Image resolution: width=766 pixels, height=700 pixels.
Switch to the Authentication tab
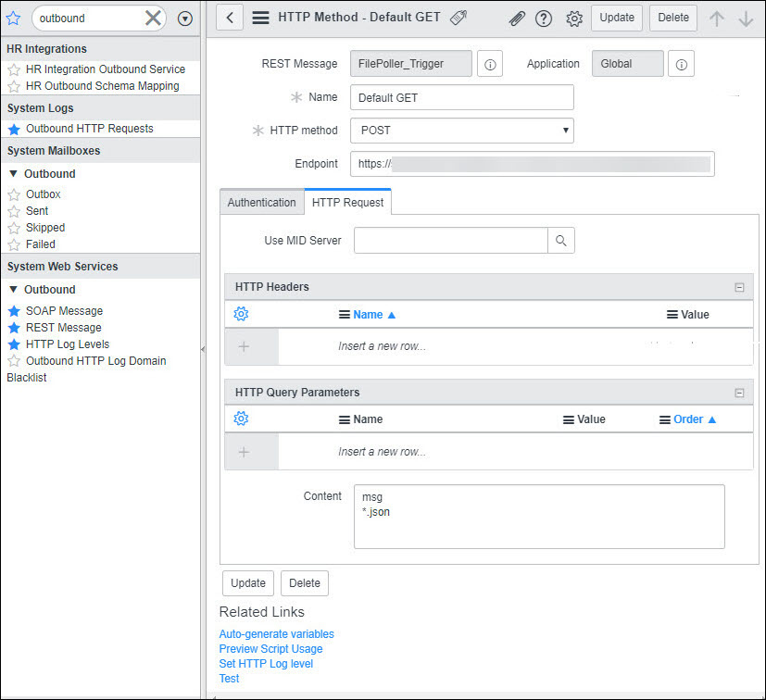click(x=261, y=203)
